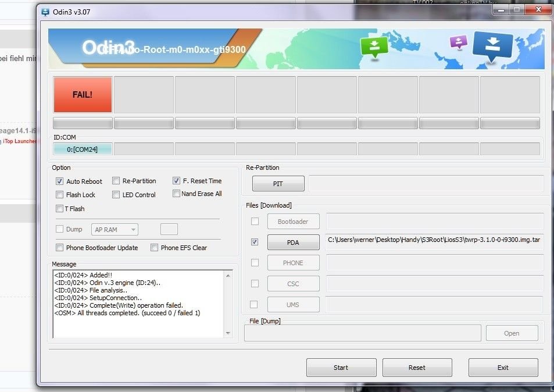Close the Odin3 window
This screenshot has height=392, width=554.
(x=538, y=9)
